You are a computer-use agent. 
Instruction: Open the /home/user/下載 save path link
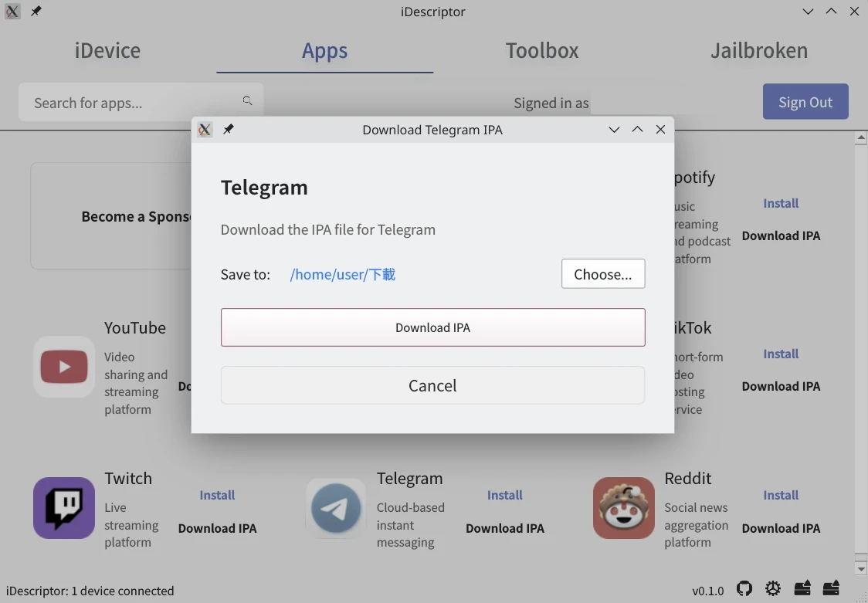[x=343, y=274]
